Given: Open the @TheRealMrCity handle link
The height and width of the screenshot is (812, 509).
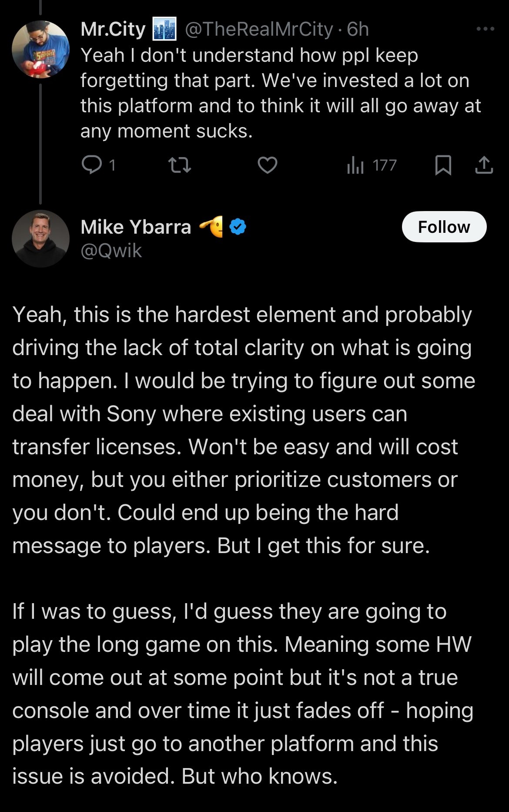Looking at the screenshot, I should (x=259, y=29).
